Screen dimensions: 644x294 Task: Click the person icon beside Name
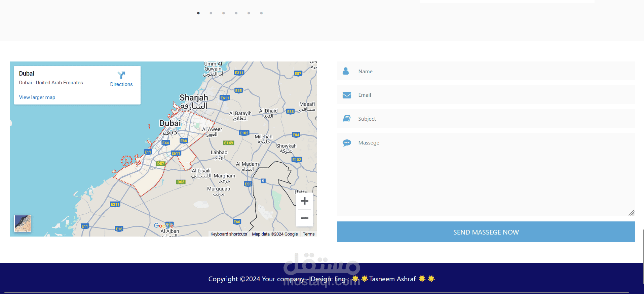coord(346,71)
